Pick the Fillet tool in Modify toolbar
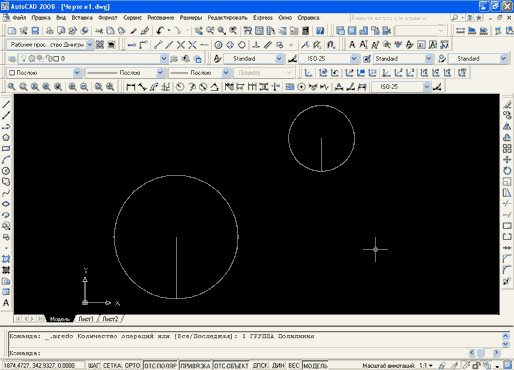514x370 pixels. click(x=507, y=270)
